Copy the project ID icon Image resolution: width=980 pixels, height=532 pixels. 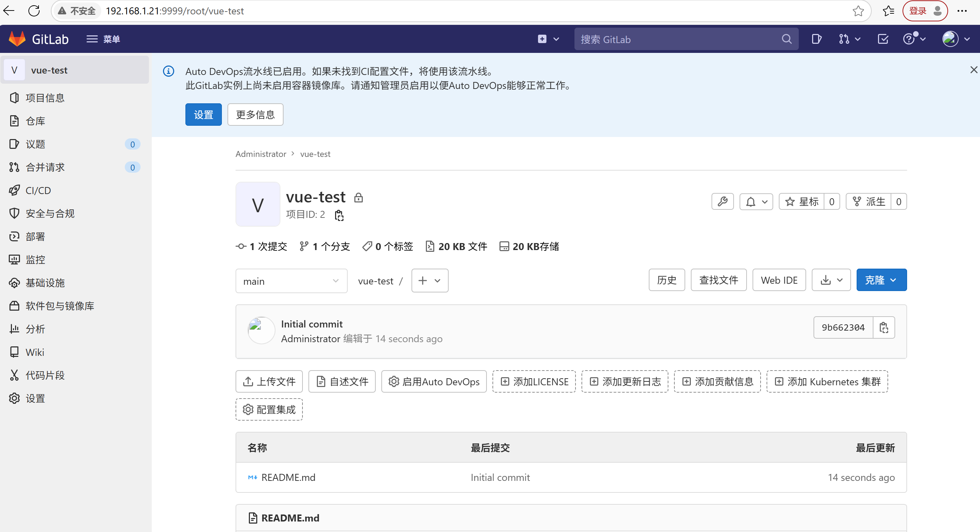coord(339,215)
